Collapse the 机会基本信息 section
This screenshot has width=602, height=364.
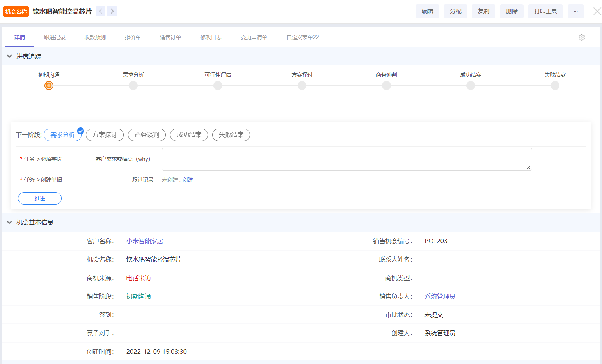point(9,222)
